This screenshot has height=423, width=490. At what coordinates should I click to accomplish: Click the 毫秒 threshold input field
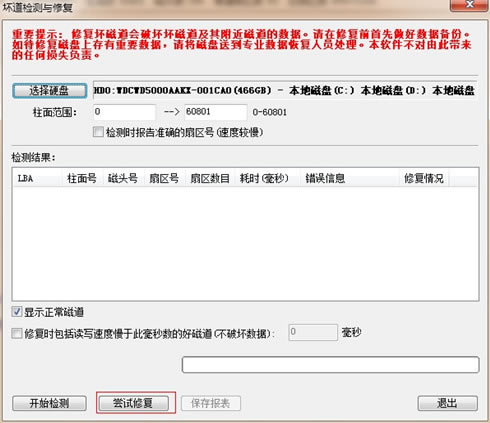(x=313, y=332)
